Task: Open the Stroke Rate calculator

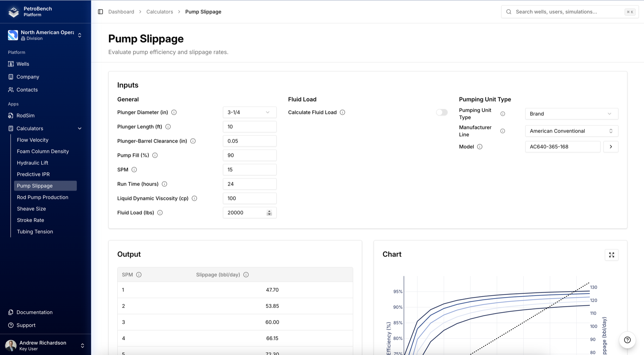Action: (x=31, y=220)
